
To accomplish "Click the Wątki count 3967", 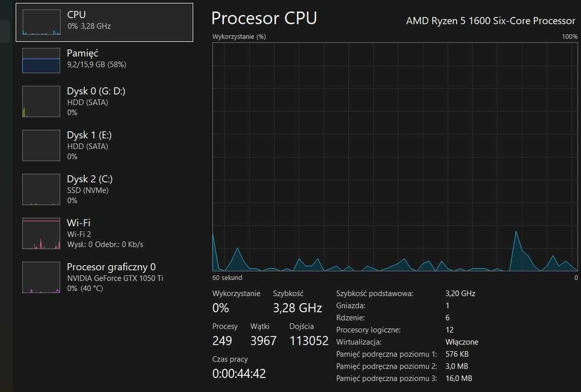I will click(263, 341).
